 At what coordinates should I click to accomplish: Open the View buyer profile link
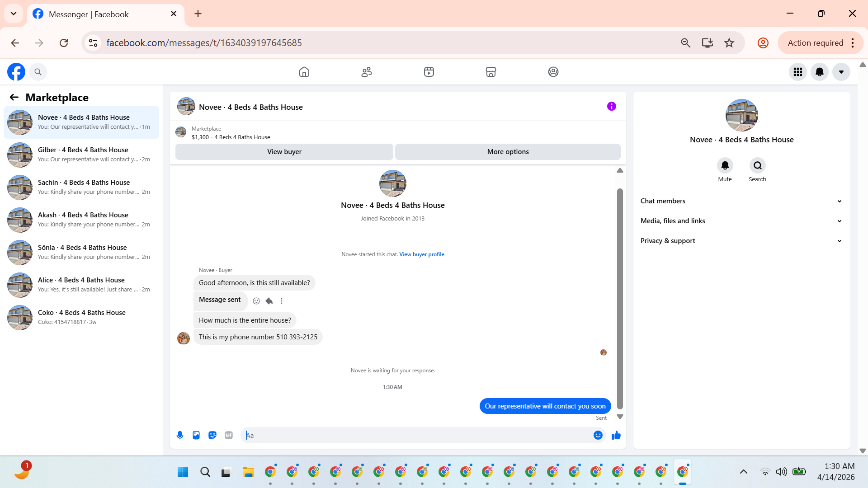pos(421,254)
